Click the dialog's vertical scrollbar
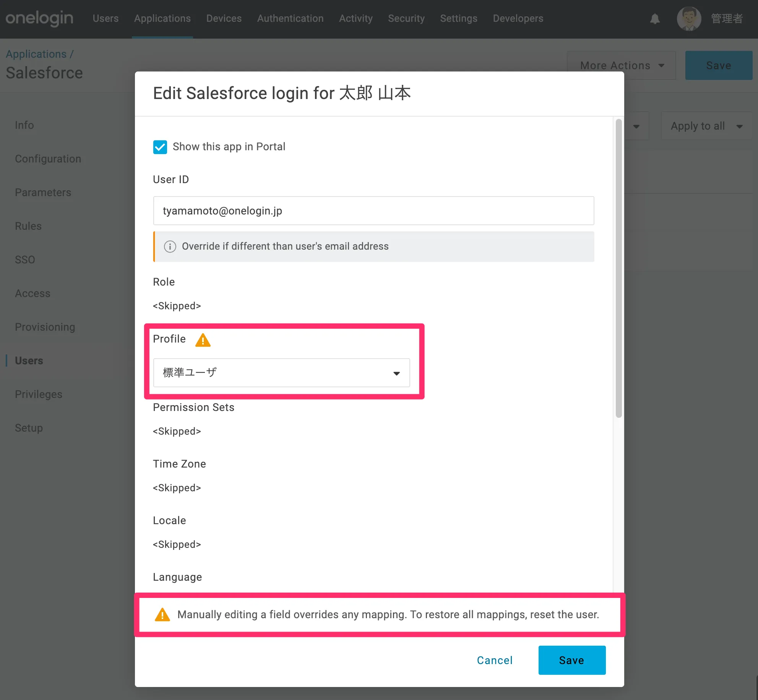 click(x=618, y=268)
